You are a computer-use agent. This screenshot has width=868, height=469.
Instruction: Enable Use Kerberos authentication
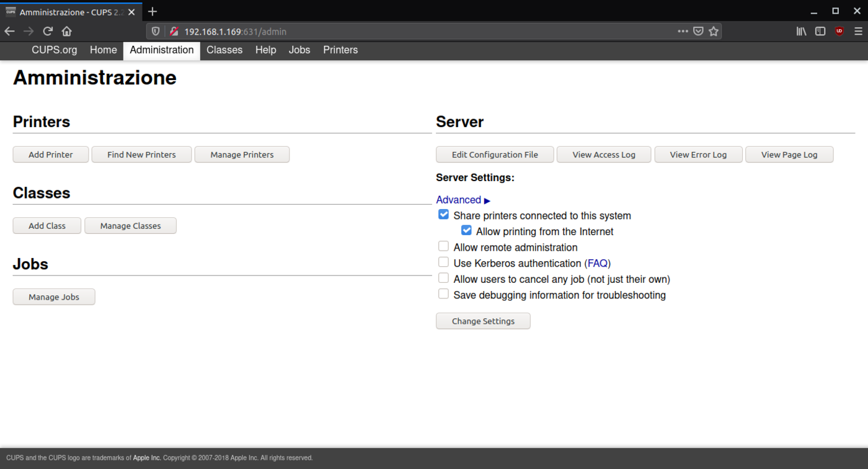click(x=443, y=262)
